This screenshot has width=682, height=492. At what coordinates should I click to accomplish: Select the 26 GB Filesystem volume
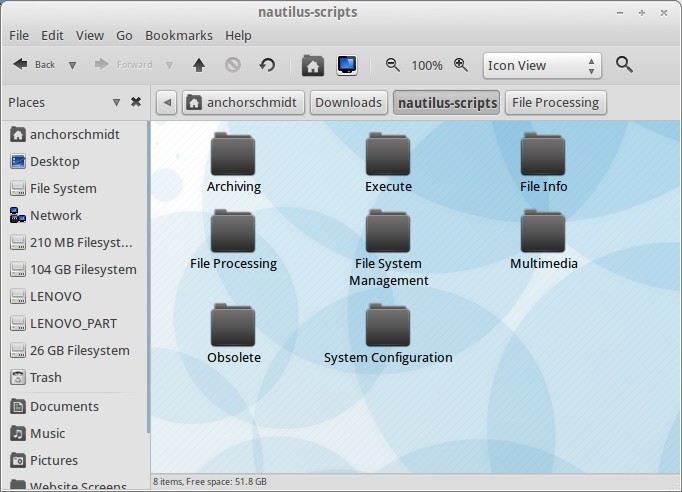[x=74, y=350]
